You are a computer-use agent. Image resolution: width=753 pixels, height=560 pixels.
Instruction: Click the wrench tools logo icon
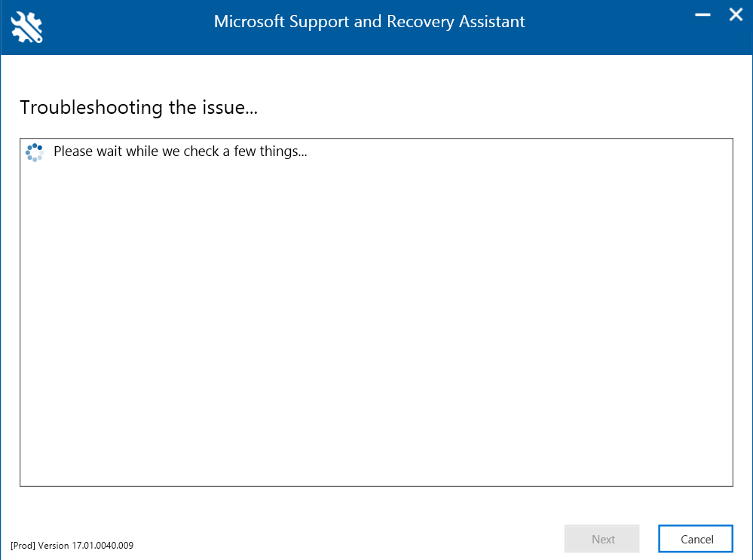pos(27,27)
